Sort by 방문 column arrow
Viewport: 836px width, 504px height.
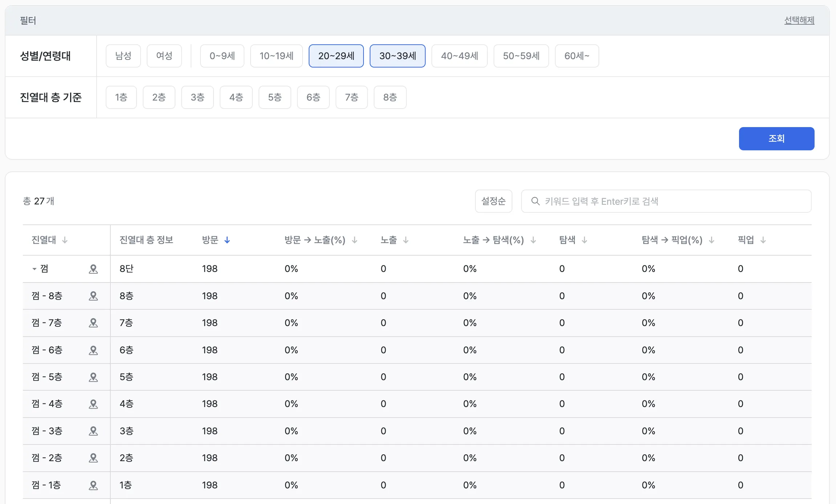[x=227, y=240]
